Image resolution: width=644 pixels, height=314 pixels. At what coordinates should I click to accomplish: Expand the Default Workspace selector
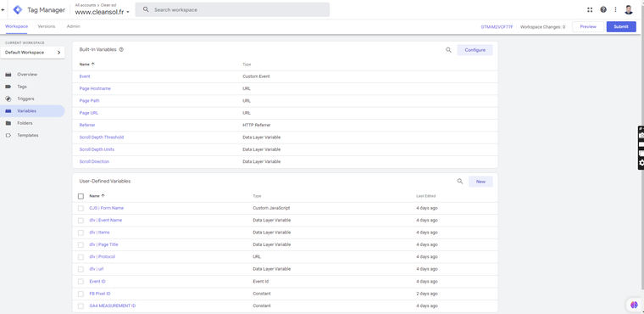(x=32, y=53)
